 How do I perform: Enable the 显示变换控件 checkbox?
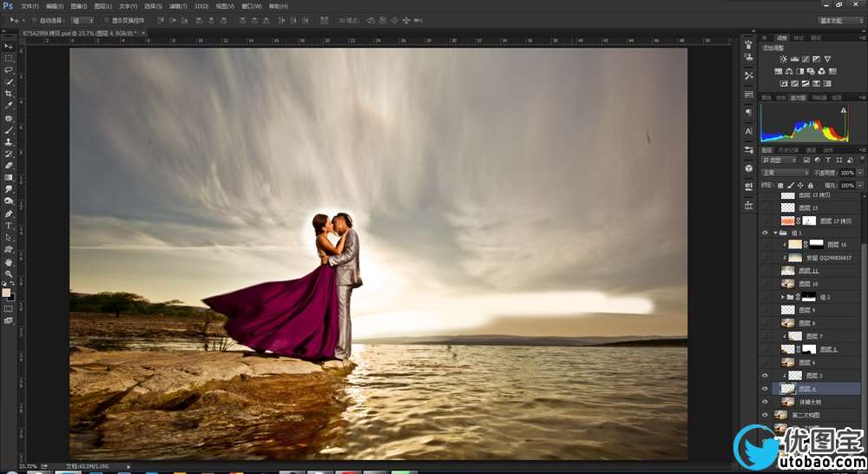(x=107, y=21)
